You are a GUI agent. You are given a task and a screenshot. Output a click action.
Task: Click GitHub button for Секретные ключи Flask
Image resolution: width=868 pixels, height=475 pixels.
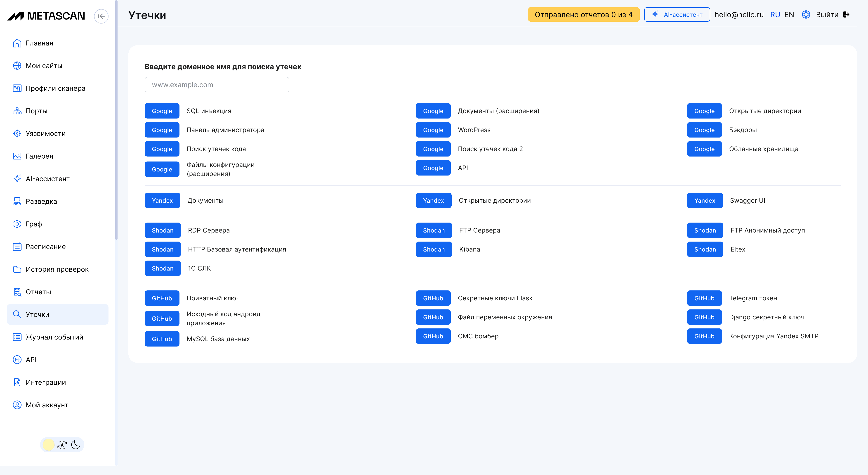433,298
